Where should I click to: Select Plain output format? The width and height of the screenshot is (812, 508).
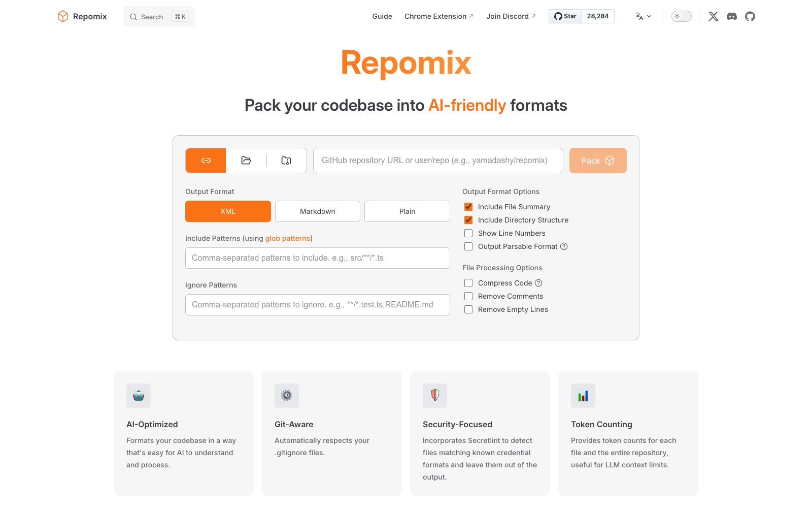coord(407,211)
